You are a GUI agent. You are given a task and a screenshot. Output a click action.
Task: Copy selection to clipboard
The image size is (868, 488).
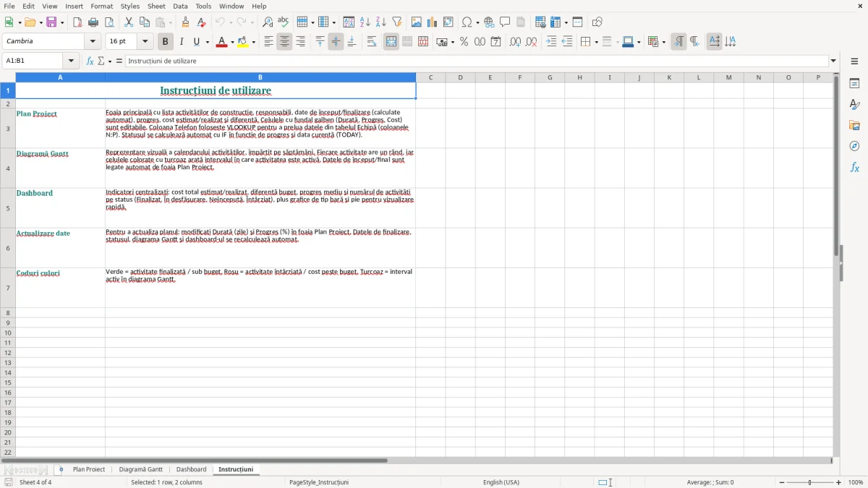(x=145, y=22)
